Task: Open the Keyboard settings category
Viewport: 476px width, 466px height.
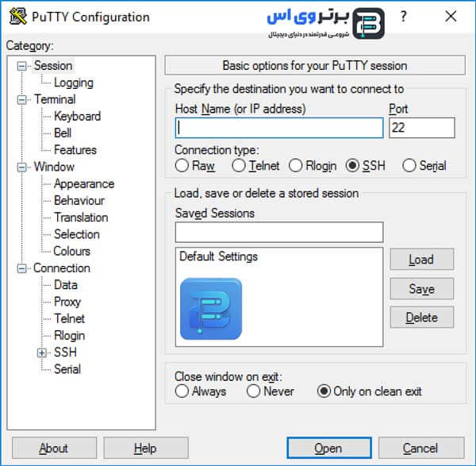Action: 78,117
